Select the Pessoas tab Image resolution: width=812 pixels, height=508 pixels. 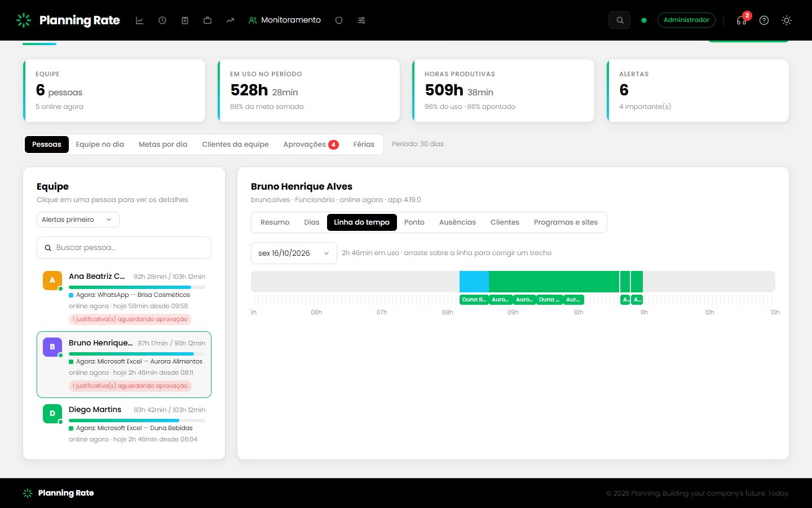tap(47, 144)
